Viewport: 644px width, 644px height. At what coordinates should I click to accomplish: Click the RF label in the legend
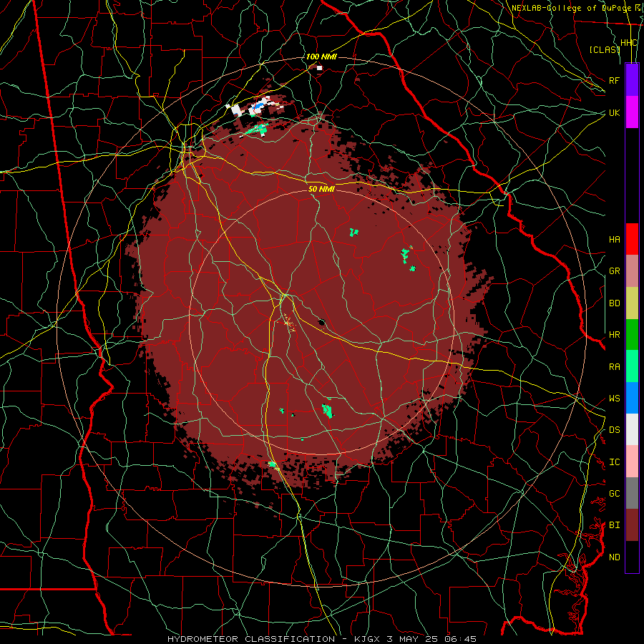click(614, 80)
